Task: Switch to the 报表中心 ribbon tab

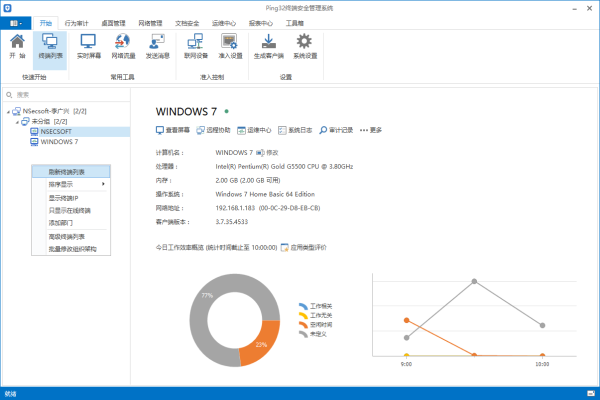Action: [x=261, y=23]
